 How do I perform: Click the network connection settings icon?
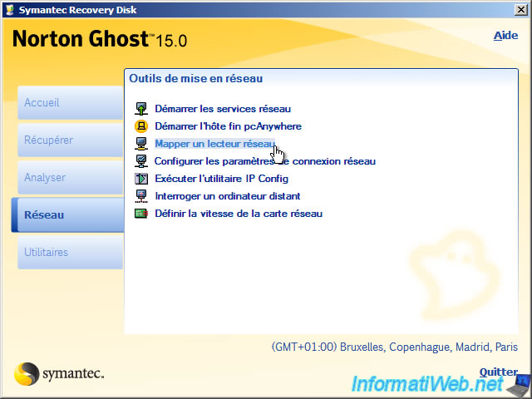point(141,161)
